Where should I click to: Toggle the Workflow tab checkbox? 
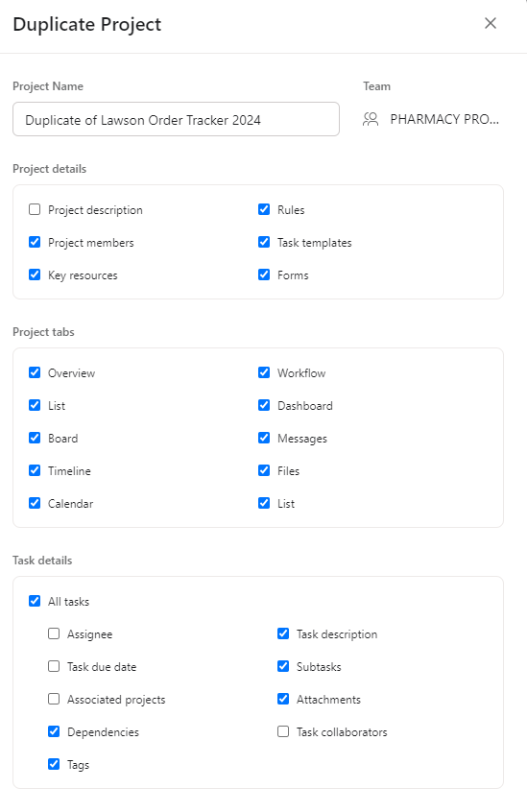tap(264, 372)
